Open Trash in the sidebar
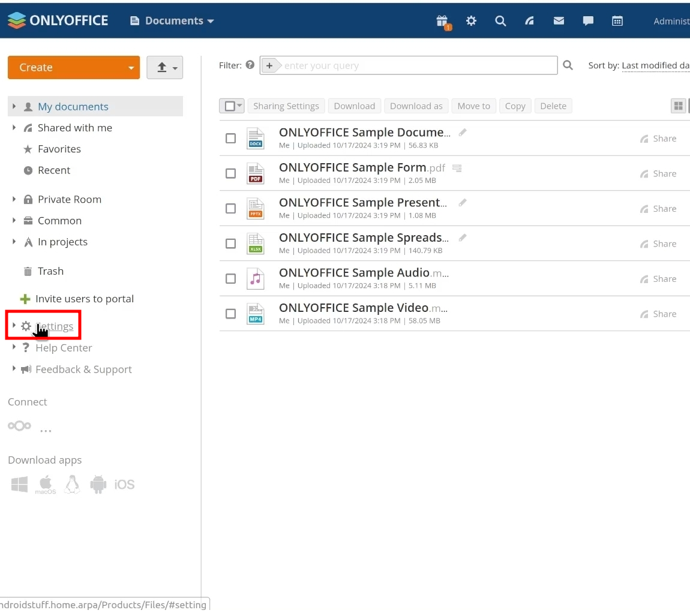The image size is (690, 616). click(x=50, y=271)
